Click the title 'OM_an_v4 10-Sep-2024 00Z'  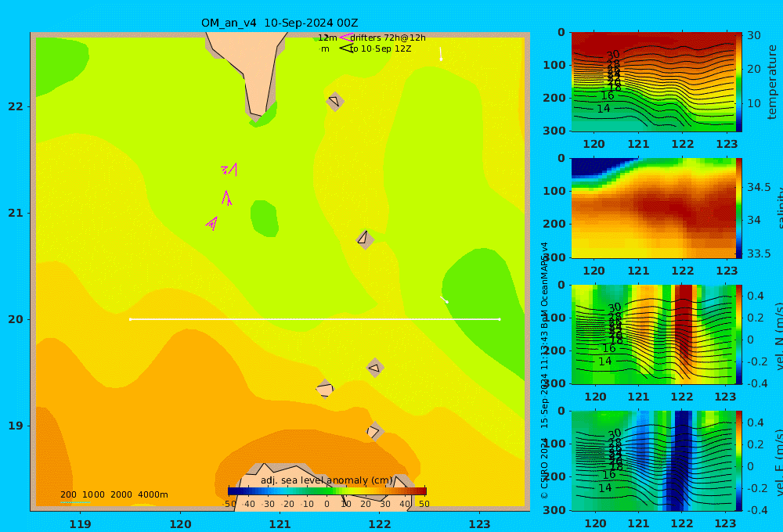click(x=280, y=23)
